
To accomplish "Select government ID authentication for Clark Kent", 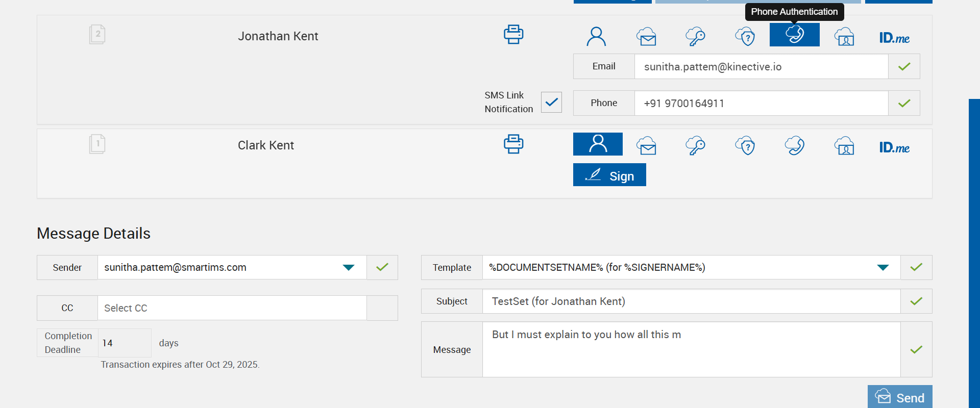I will tap(844, 146).
